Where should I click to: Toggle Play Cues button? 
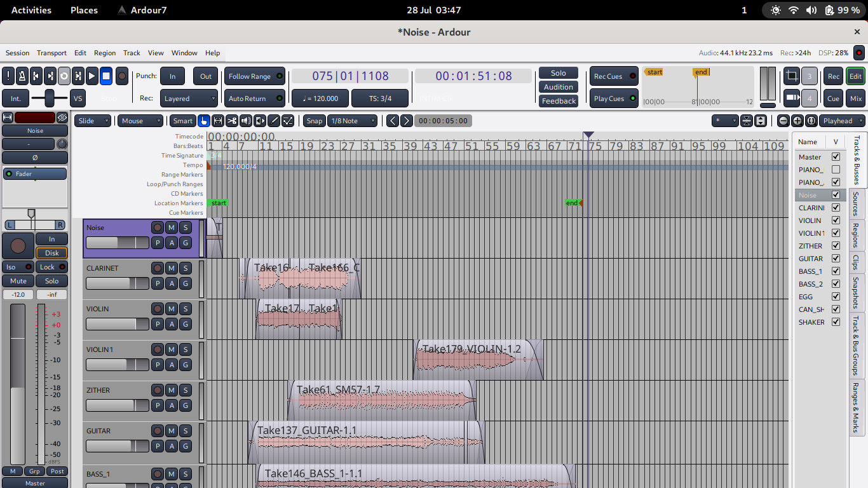(614, 98)
